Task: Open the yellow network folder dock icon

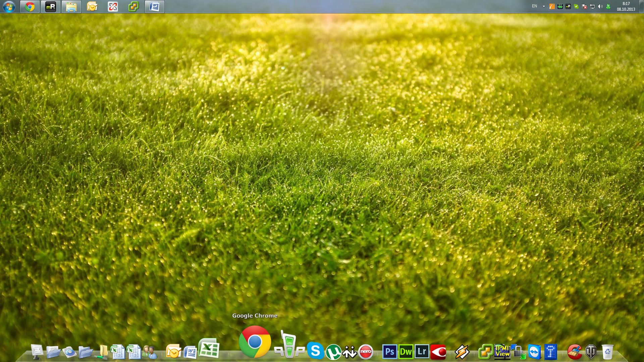Action: [x=102, y=352]
